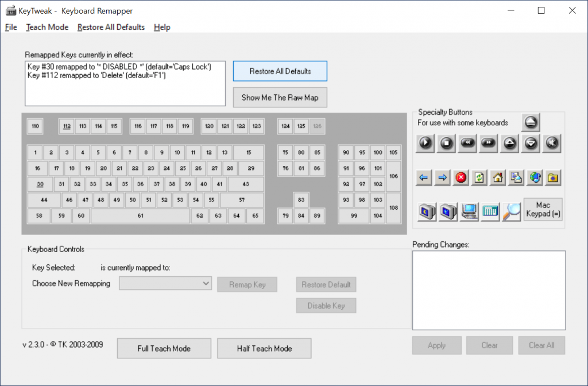The width and height of the screenshot is (588, 386).
Task: Click the Rewind specialty button
Action: tap(467, 144)
